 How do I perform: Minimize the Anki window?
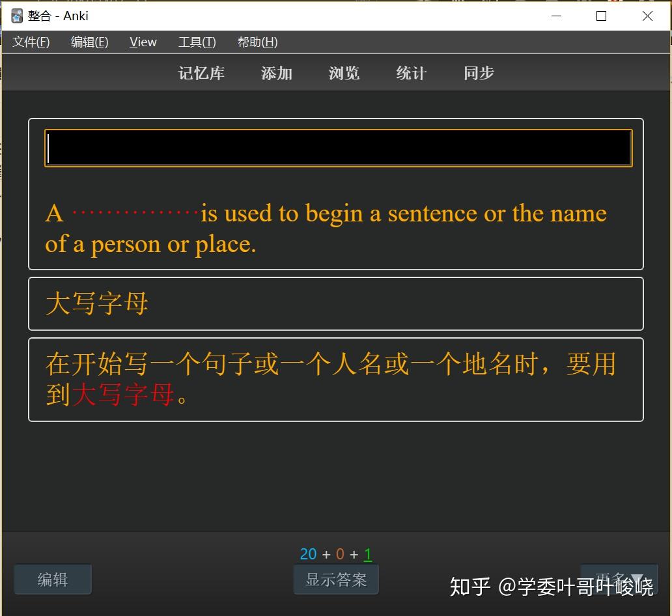(556, 16)
